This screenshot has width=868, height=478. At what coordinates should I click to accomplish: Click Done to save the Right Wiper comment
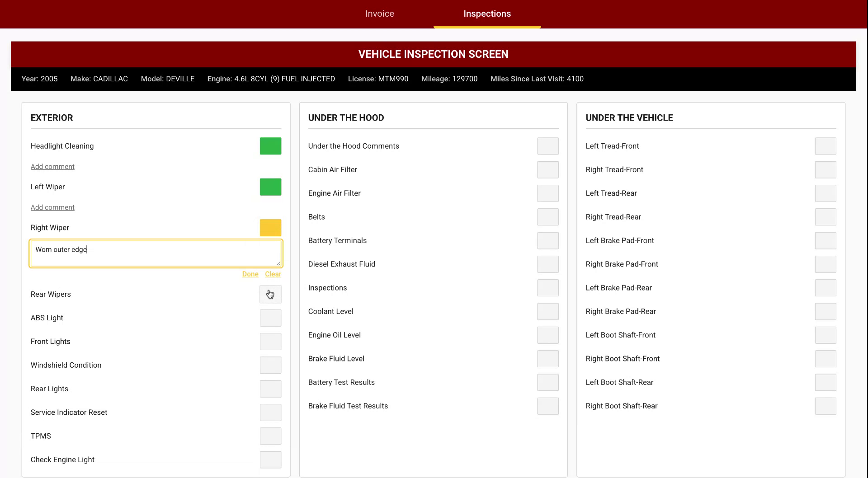point(250,274)
